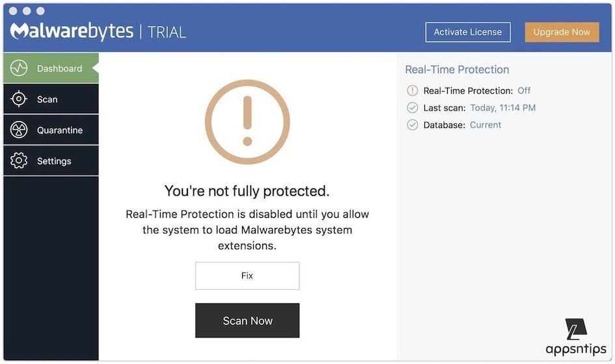Click the Dashboard heartbeat icon
The width and height of the screenshot is (615, 364).
(19, 68)
